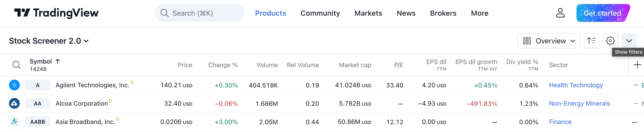
Task: Go to the News section
Action: tap(406, 13)
